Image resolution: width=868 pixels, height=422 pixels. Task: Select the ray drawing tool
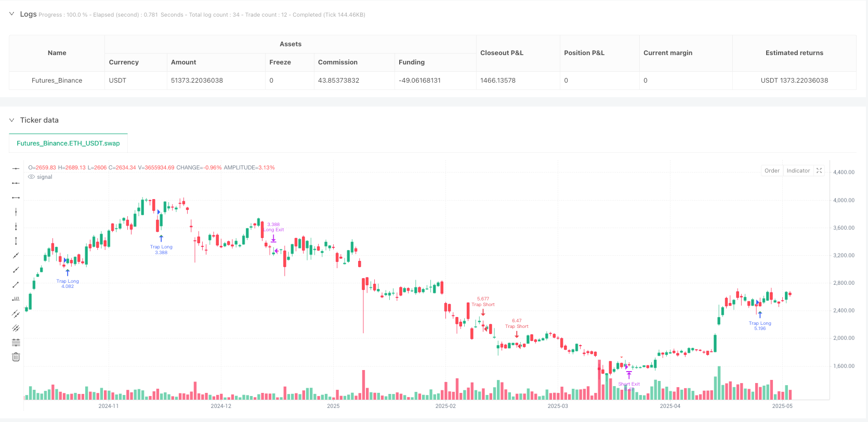coord(16,270)
